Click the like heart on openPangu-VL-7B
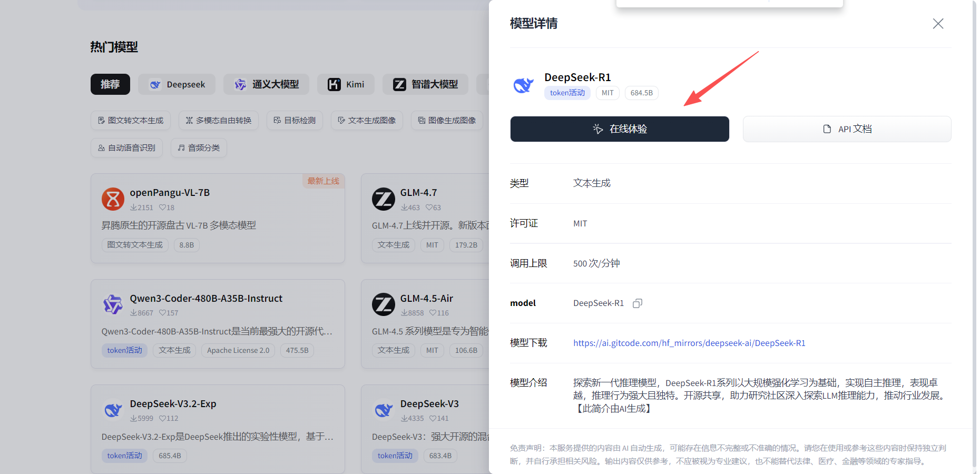This screenshot has height=474, width=980. tap(162, 208)
